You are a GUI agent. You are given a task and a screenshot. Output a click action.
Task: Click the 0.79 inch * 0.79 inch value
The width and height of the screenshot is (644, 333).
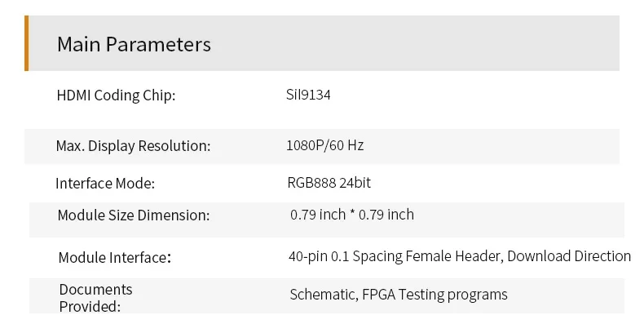pyautogui.click(x=352, y=215)
